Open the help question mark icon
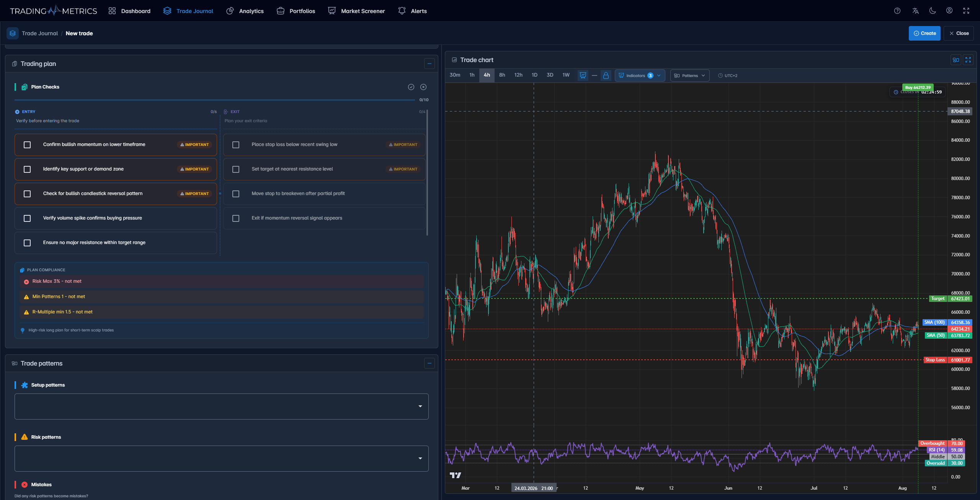 (897, 11)
